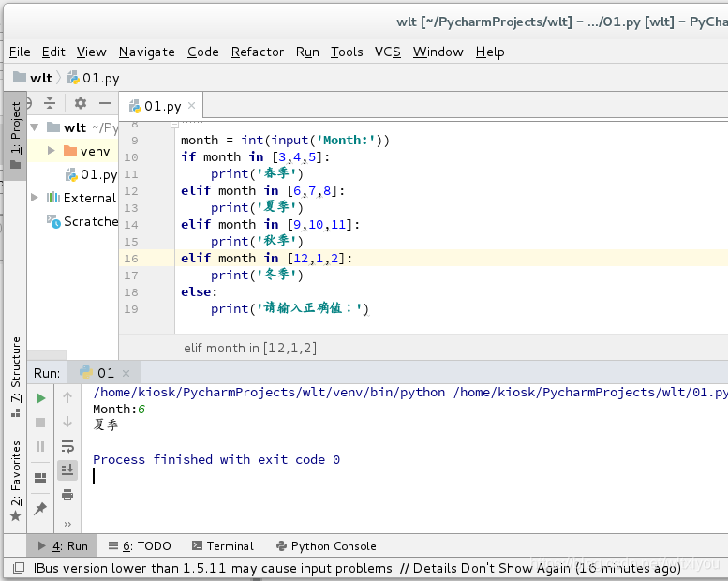Close the 01.py editor tab

point(191,106)
